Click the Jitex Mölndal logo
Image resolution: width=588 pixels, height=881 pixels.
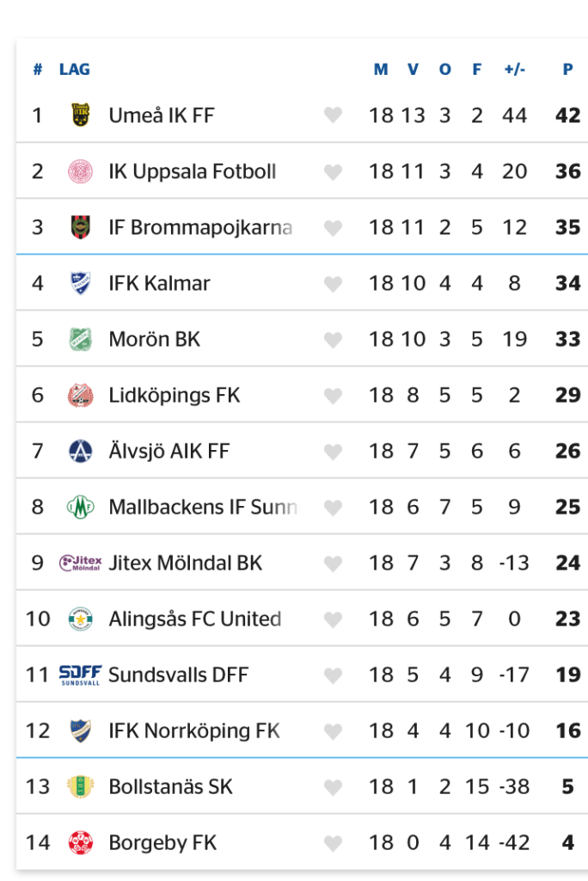[81, 563]
